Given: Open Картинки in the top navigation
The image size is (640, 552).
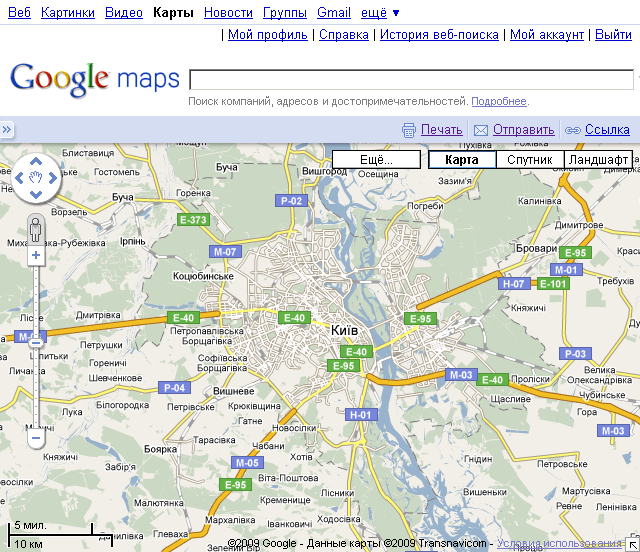Looking at the screenshot, I should point(68,13).
